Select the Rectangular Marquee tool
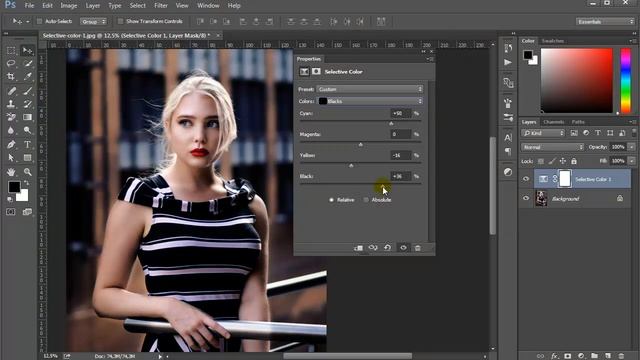Screen dimensions: 640x360 [11, 51]
